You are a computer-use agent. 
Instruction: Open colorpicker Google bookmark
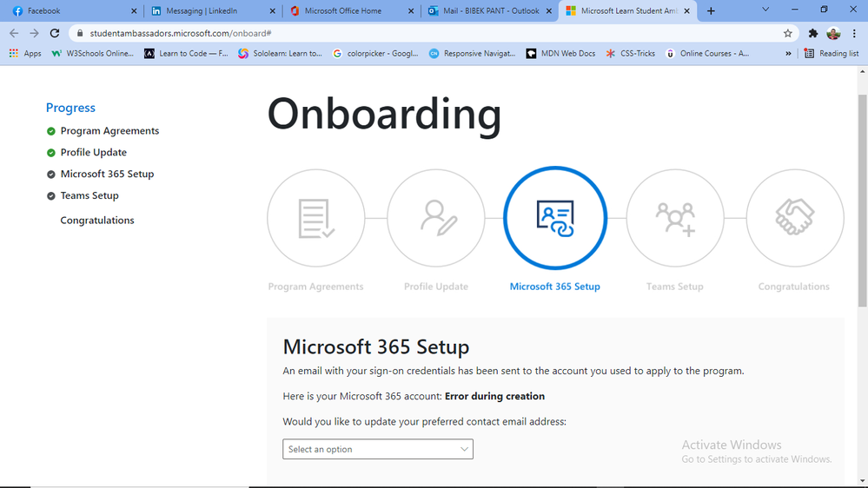click(x=374, y=54)
